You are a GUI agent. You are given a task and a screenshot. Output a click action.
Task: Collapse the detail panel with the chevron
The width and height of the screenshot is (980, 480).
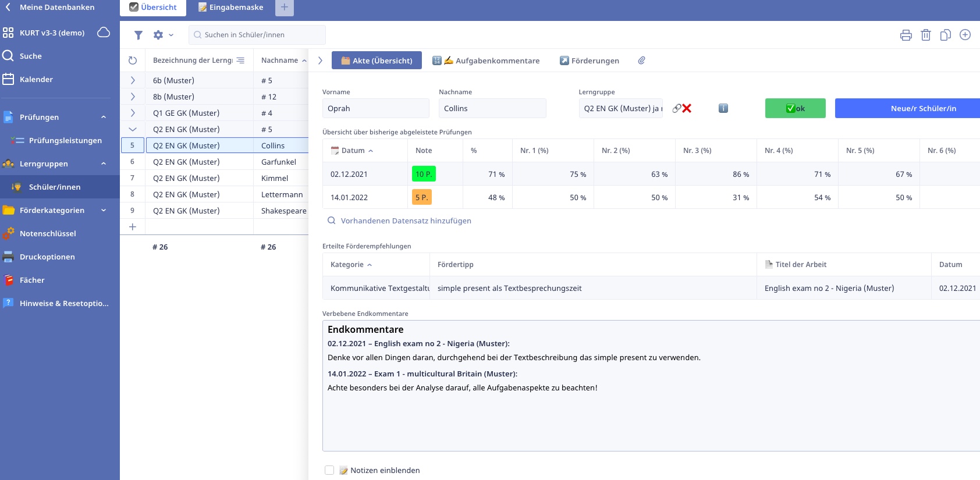click(320, 61)
